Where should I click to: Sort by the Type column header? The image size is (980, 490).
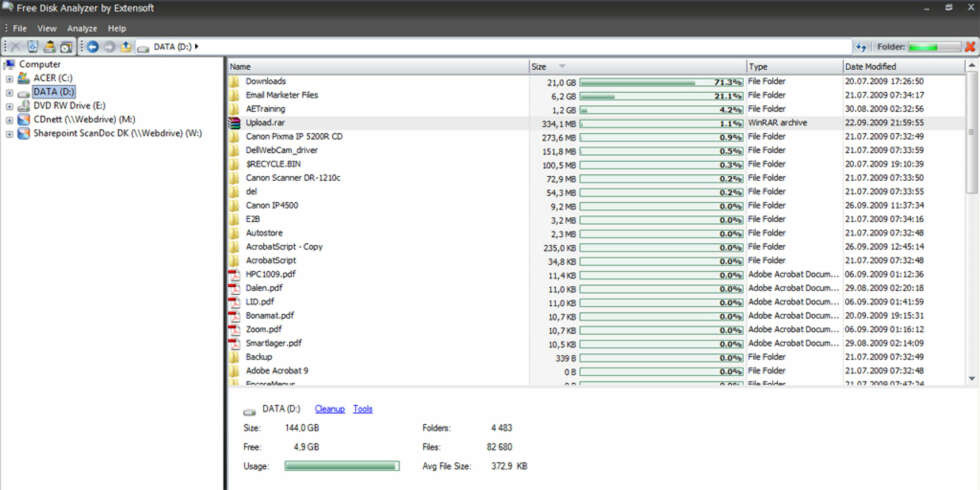[x=794, y=66]
